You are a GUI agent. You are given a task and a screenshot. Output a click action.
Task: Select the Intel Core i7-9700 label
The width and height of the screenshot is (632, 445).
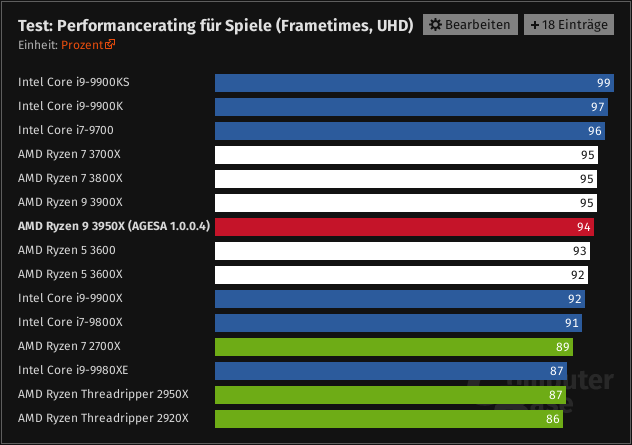(x=66, y=130)
